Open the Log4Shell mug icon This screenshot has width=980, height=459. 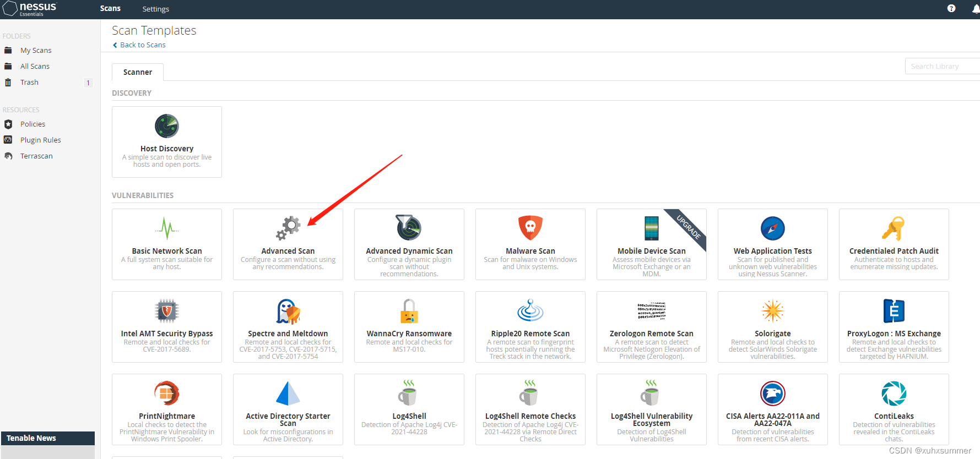pos(408,393)
